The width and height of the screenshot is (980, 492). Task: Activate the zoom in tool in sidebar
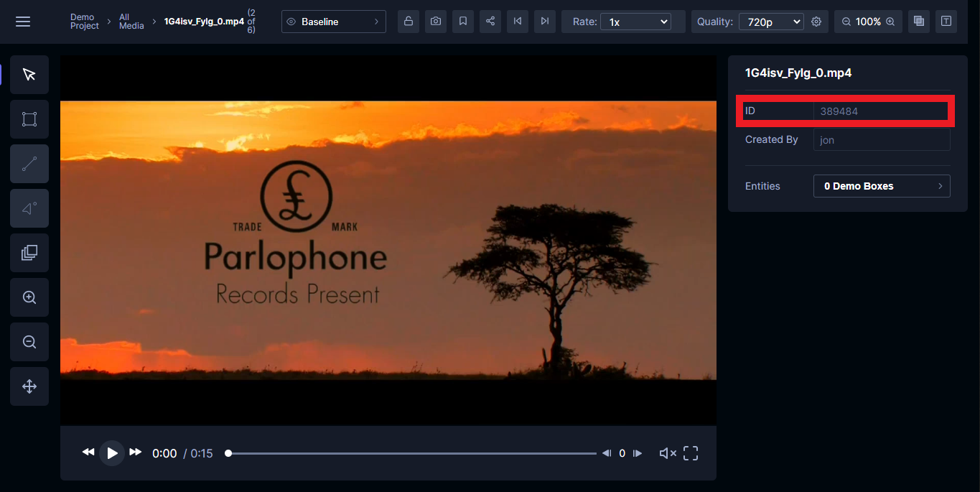coord(29,297)
